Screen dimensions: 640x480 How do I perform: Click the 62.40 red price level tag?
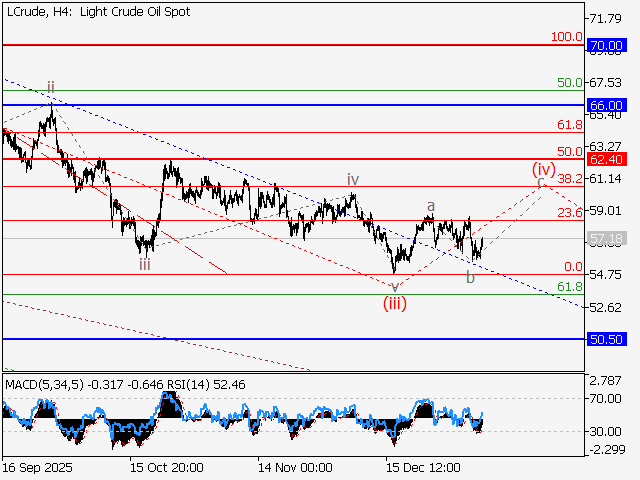[x=607, y=159]
